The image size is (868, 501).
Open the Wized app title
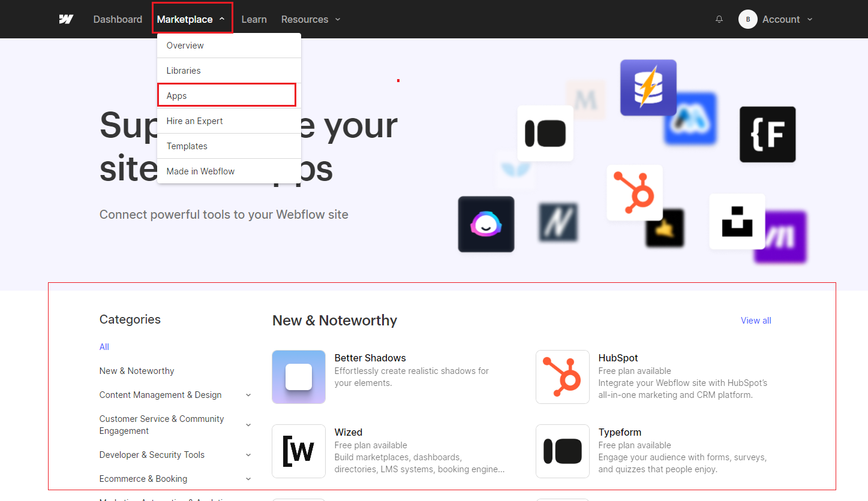coord(349,432)
